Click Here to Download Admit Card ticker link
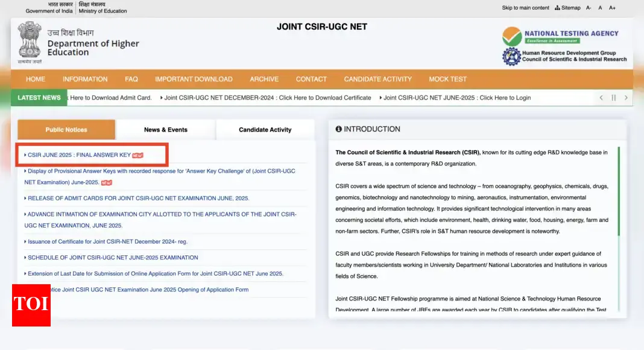This screenshot has width=644, height=350. [x=110, y=98]
